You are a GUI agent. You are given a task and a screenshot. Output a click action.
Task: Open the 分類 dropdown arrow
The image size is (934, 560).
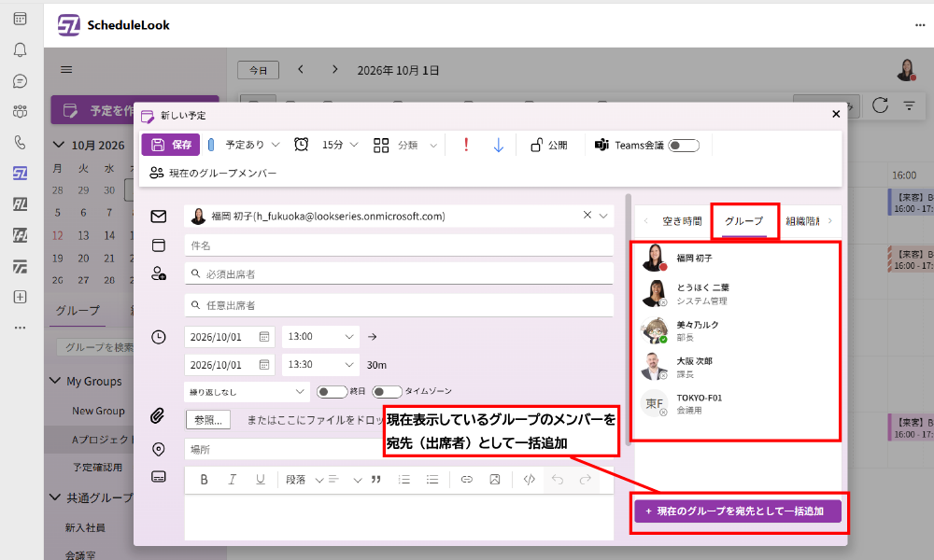433,146
